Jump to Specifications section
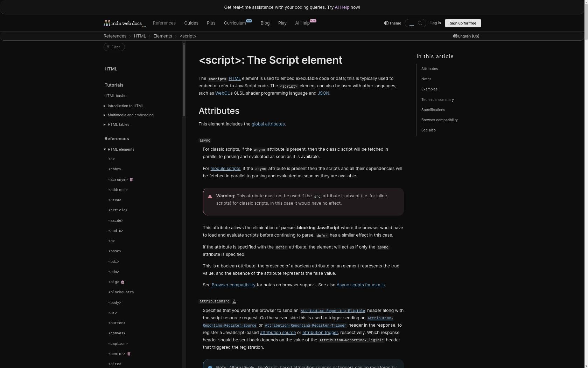588x368 pixels. click(433, 110)
